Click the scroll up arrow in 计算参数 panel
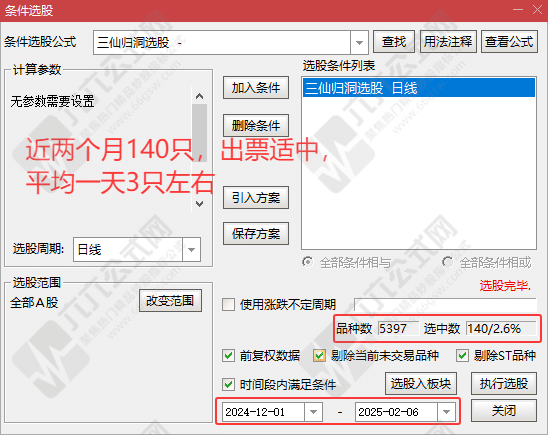548x435 pixels. [199, 96]
